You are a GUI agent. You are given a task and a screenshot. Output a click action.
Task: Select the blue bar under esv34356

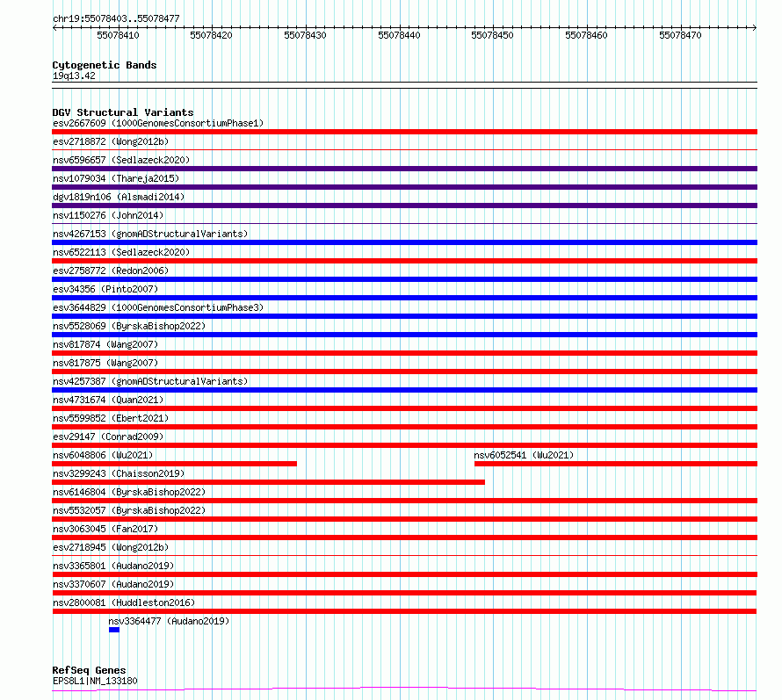[x=404, y=298]
